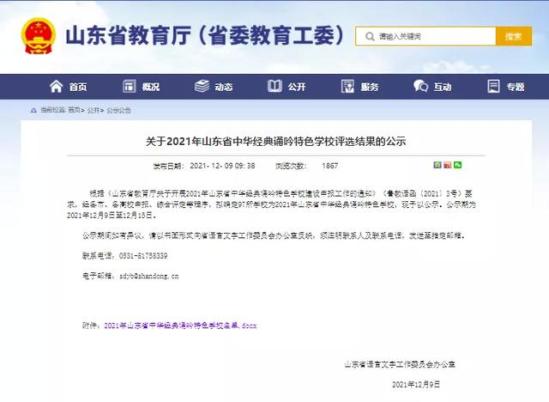
Task: Click the open book 公开 icon
Action: coord(275,86)
